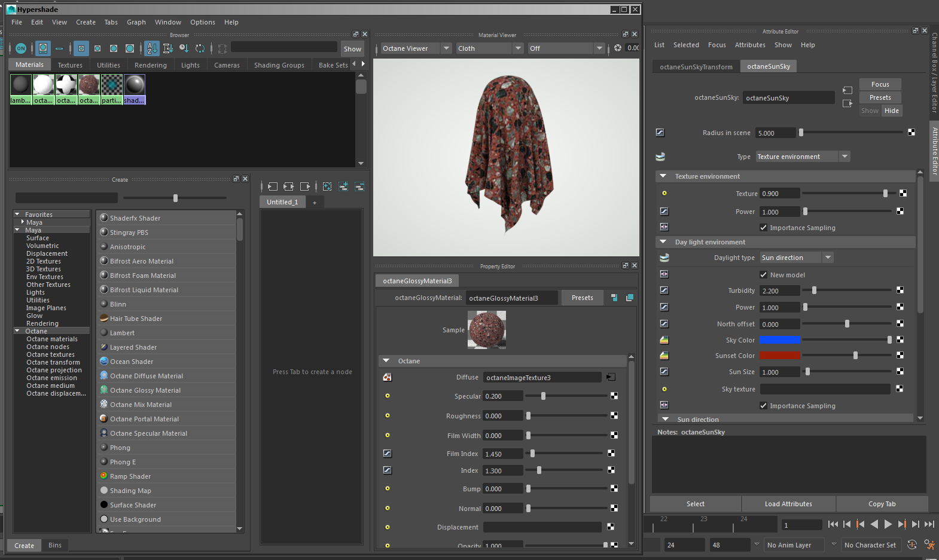Click the add selected nodes to graph icon

tap(343, 186)
